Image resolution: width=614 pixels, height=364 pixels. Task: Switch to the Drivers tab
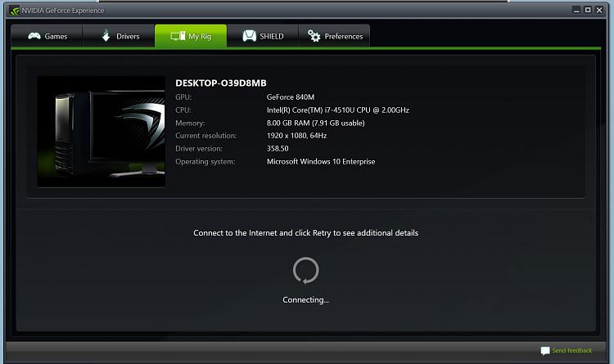tap(120, 36)
